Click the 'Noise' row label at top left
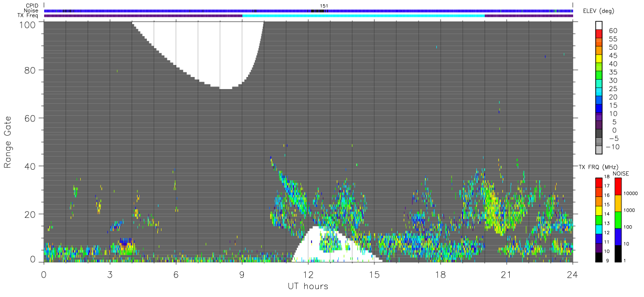Viewport: 644px width, 297px height. tap(32, 10)
